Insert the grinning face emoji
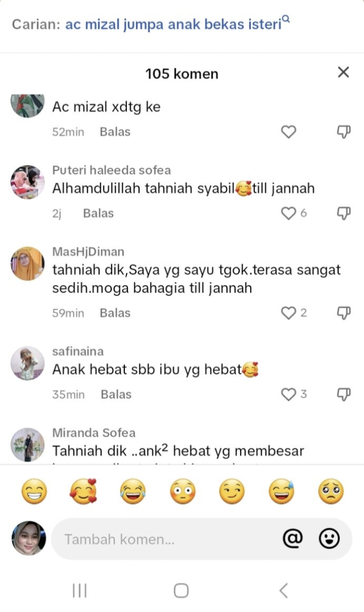Screen dimensions: 364x612 coord(34,491)
